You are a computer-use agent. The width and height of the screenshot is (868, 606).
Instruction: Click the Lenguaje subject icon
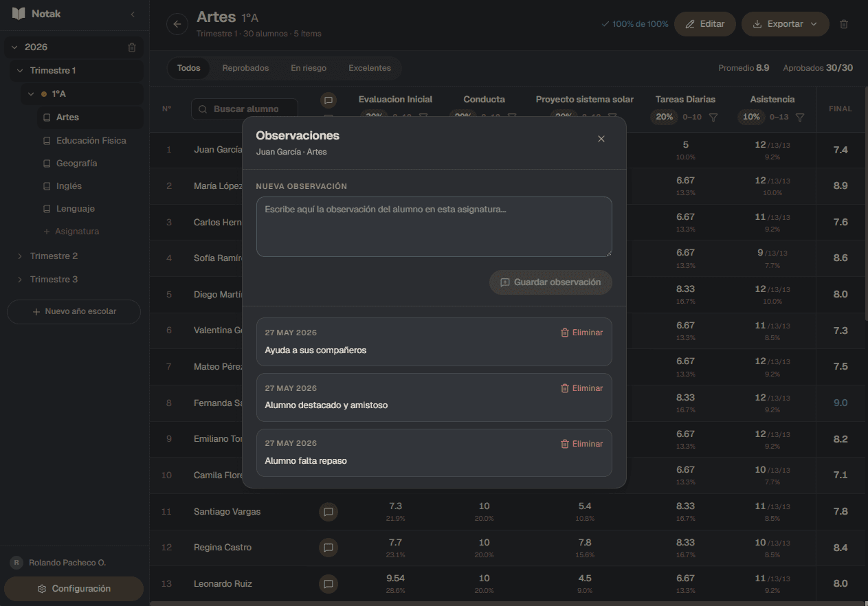click(47, 209)
